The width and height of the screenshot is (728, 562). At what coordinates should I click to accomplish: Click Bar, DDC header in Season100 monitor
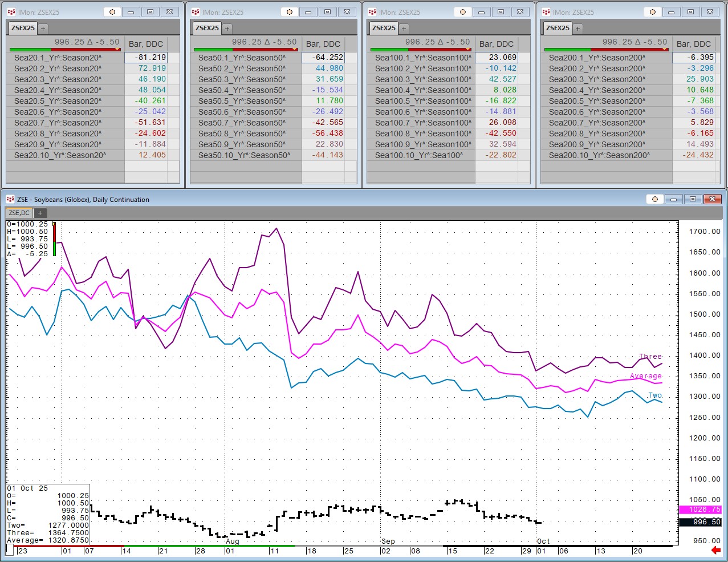(x=496, y=44)
